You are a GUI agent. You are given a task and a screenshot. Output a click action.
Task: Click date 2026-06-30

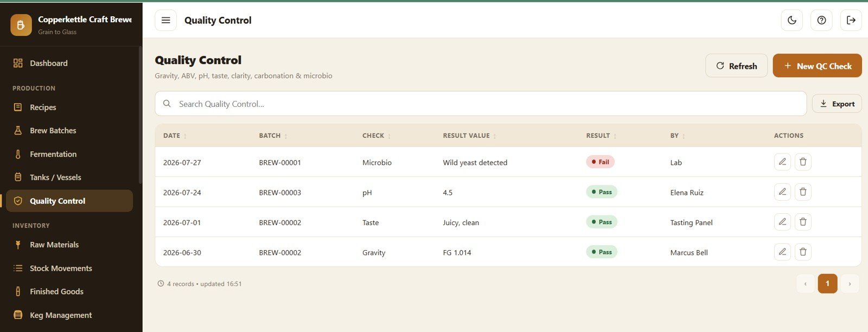[x=182, y=252]
